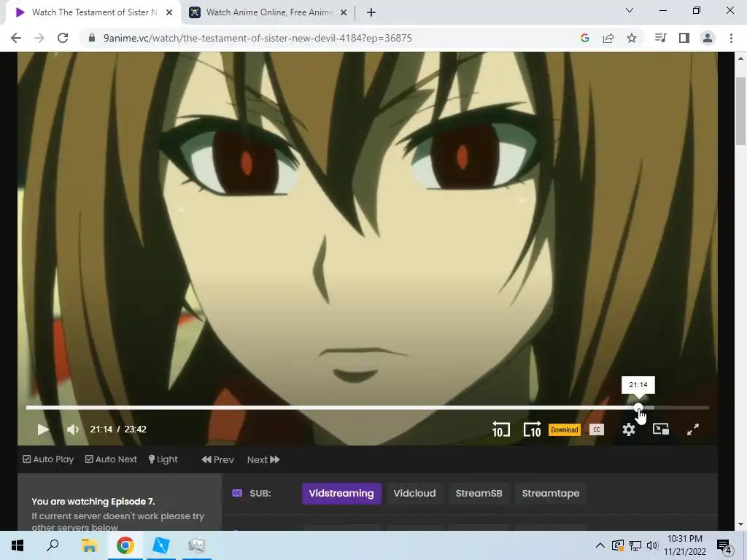Close the Watch Anime Online tab

point(344,12)
